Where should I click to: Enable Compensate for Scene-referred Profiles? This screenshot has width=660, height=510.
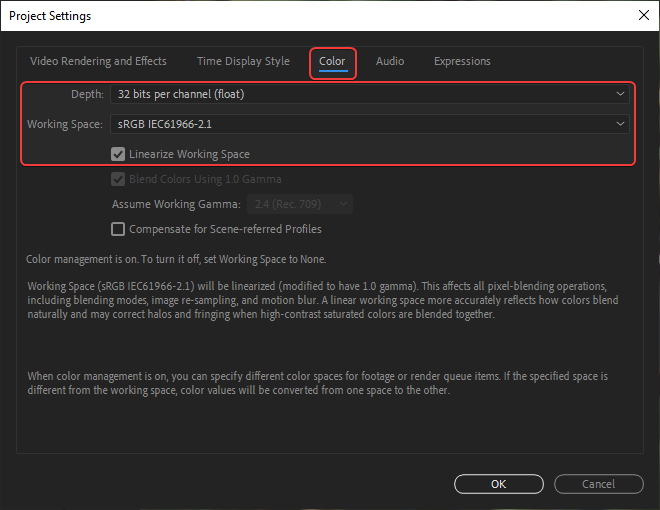point(119,229)
